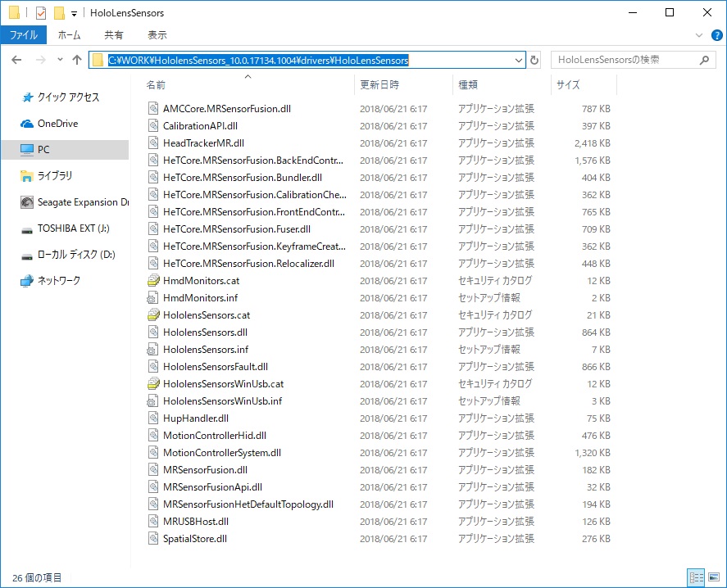Click SpatialStore.dll file icon
727x588 pixels.
[x=153, y=538]
